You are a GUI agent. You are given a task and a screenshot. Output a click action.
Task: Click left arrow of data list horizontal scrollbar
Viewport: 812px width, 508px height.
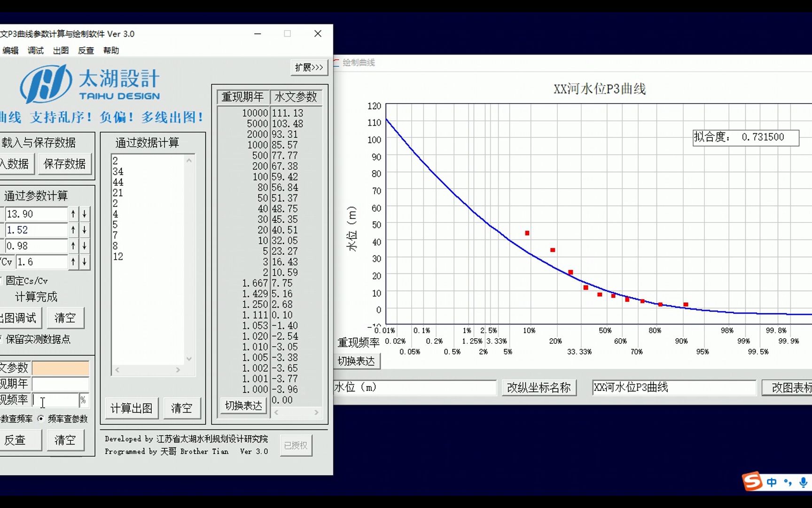pyautogui.click(x=117, y=370)
